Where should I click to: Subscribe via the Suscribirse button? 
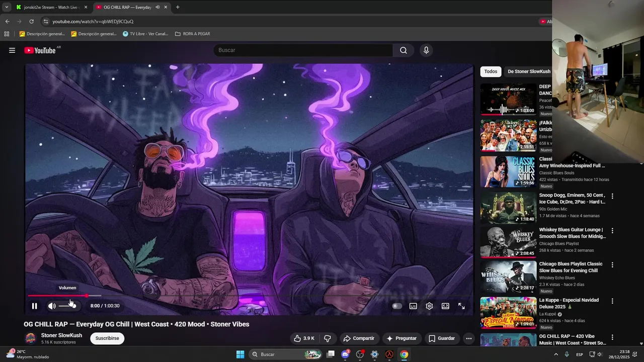click(107, 338)
